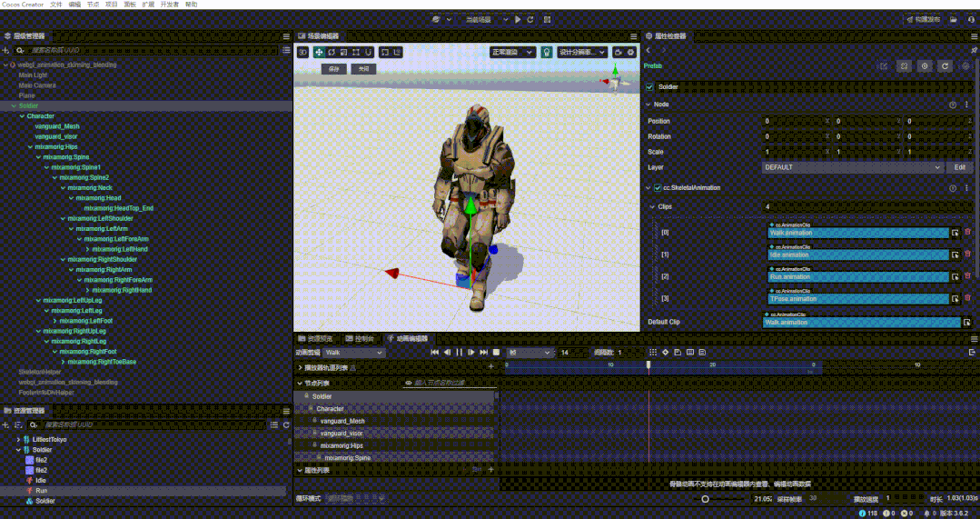The image size is (980, 519).
Task: Select the move gizmo tool
Action: pyautogui.click(x=320, y=53)
